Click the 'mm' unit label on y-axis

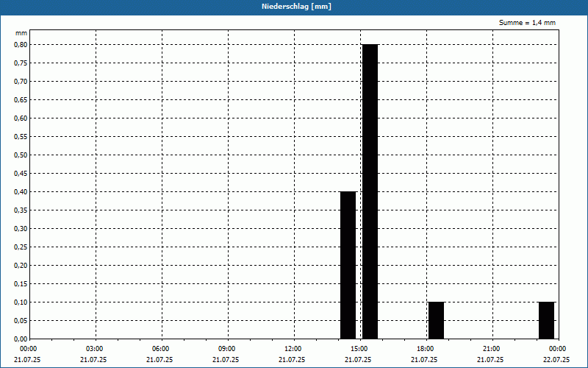click(x=21, y=33)
